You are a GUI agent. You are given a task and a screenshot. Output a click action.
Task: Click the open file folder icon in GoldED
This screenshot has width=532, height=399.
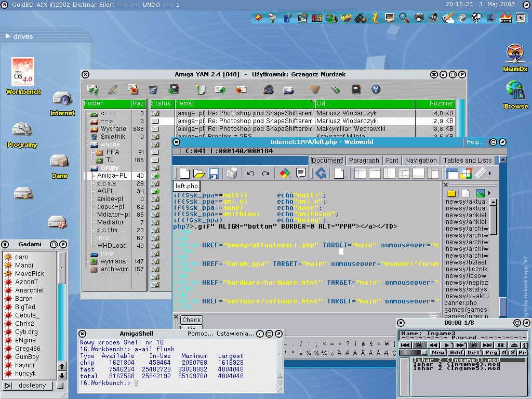click(x=199, y=174)
